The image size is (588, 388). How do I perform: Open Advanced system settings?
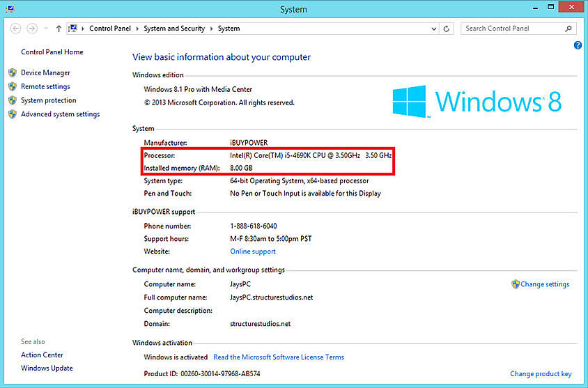point(61,114)
